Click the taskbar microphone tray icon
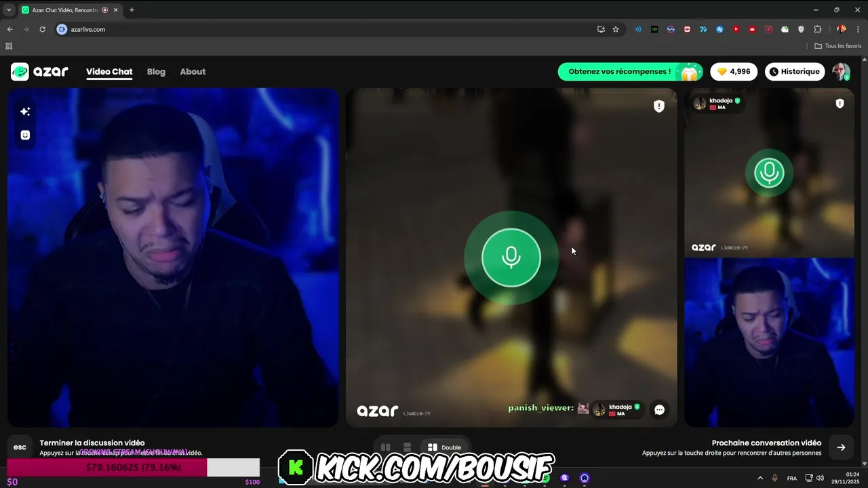 click(x=774, y=478)
